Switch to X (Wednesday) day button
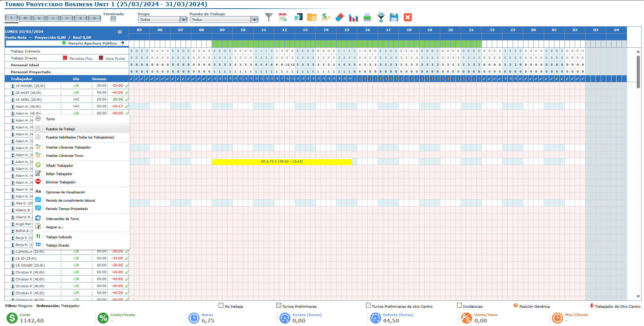 pos(39,18)
